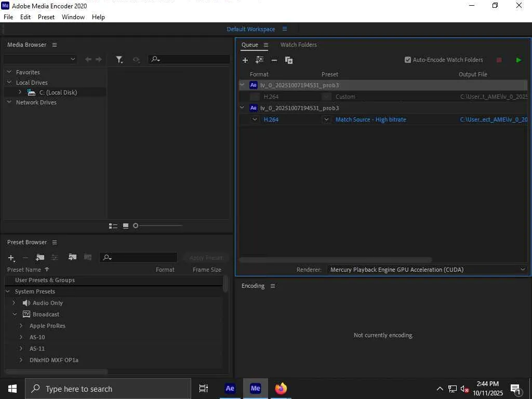Open the Edit menu
The width and height of the screenshot is (532, 399).
pyautogui.click(x=25, y=17)
